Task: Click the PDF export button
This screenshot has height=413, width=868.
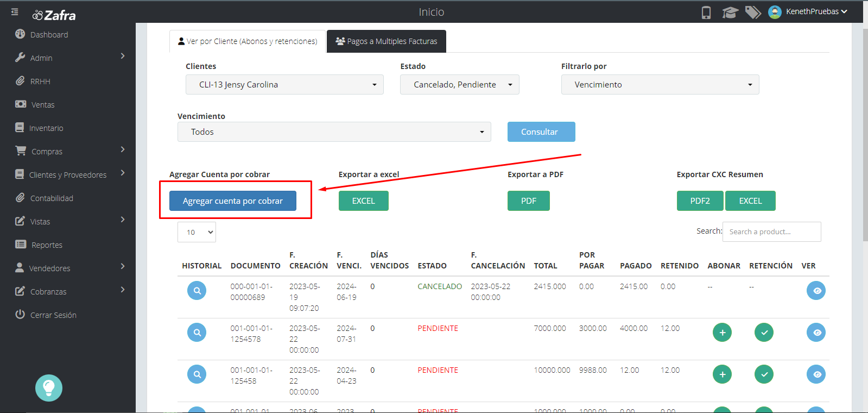Action: tap(529, 201)
